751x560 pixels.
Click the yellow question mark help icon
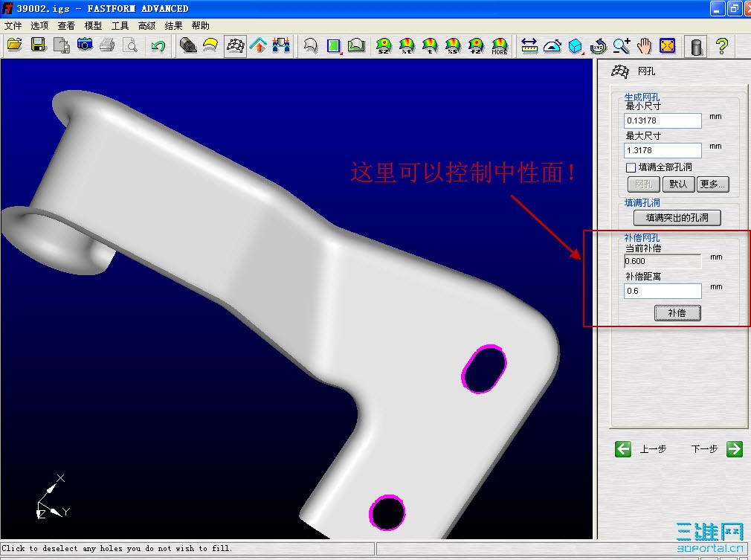[722, 45]
